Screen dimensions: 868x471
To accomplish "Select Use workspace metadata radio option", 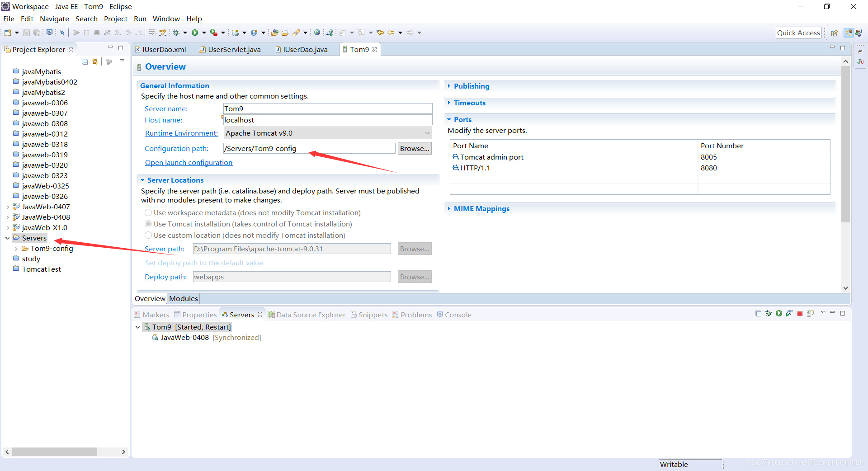I will [148, 212].
